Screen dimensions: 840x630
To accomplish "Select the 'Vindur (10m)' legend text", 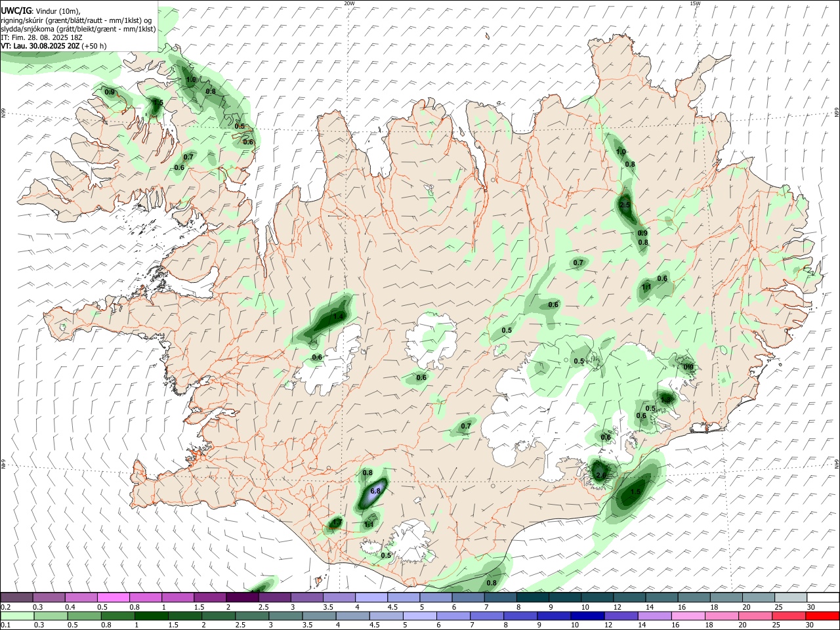I will tap(56, 11).
